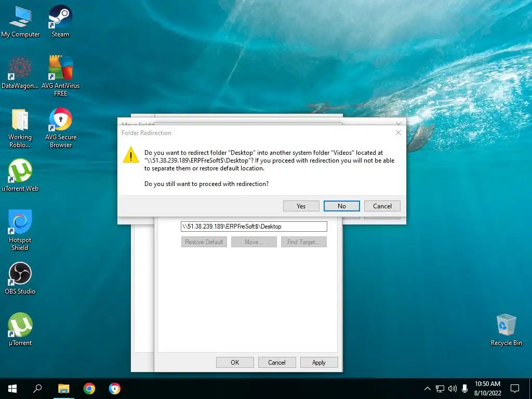Viewport: 532px width, 399px height.
Task: Launch OBS Studio from the desktop
Action: coord(20,278)
